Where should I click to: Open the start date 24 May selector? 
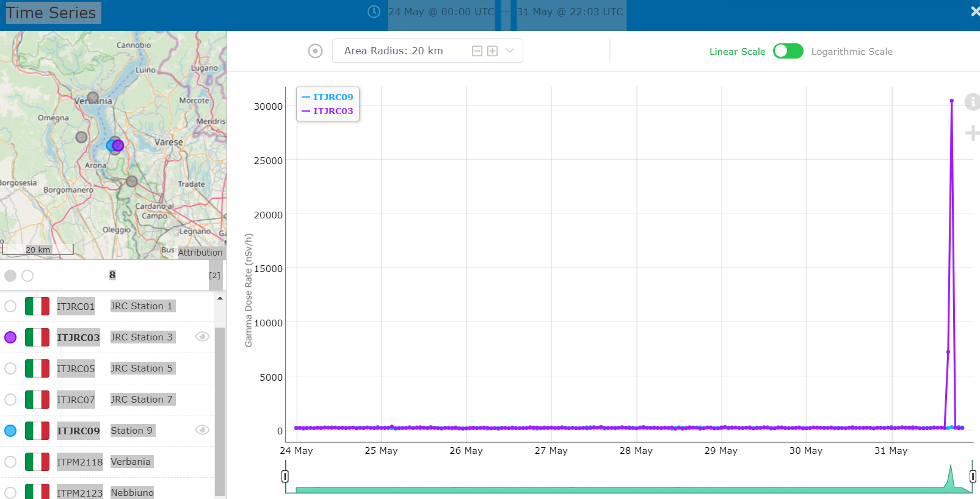(x=441, y=12)
